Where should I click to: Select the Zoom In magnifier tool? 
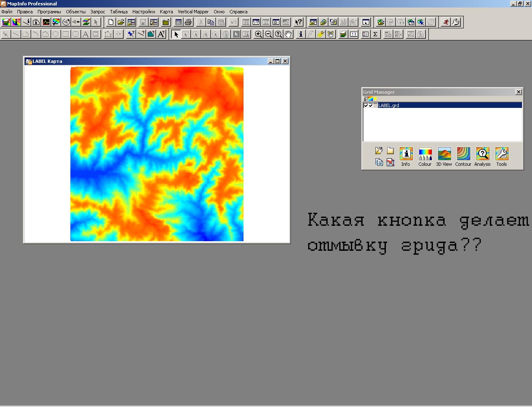click(x=259, y=34)
